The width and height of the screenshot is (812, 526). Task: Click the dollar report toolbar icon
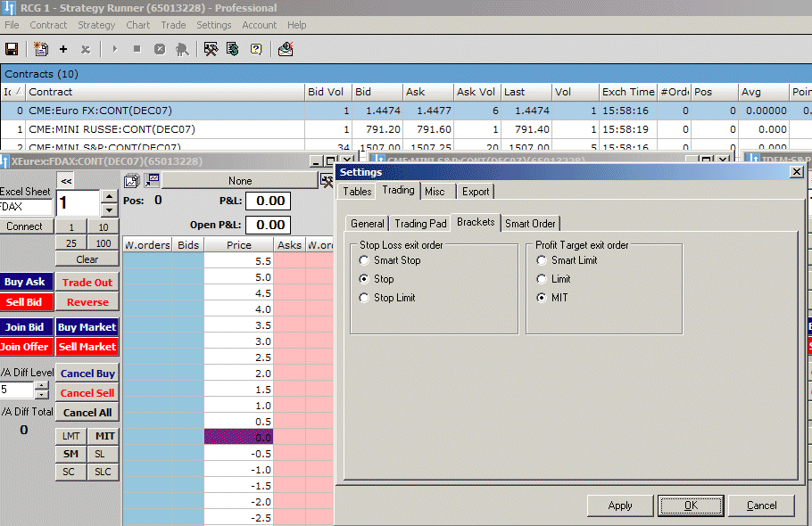pyautogui.click(x=233, y=49)
